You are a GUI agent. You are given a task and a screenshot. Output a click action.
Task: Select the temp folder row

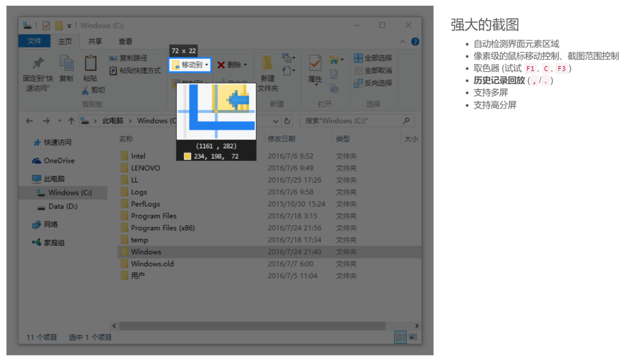[270, 240]
